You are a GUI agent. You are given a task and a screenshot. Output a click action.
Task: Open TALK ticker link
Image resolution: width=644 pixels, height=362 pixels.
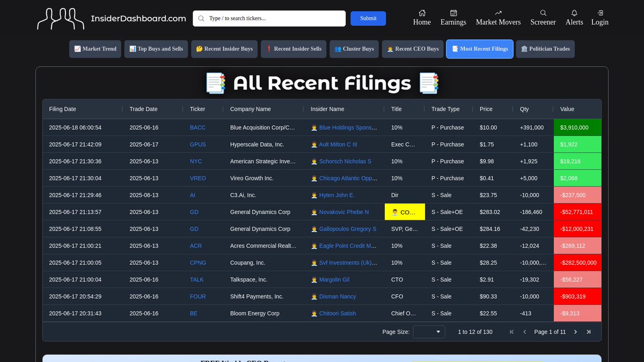[x=197, y=279]
